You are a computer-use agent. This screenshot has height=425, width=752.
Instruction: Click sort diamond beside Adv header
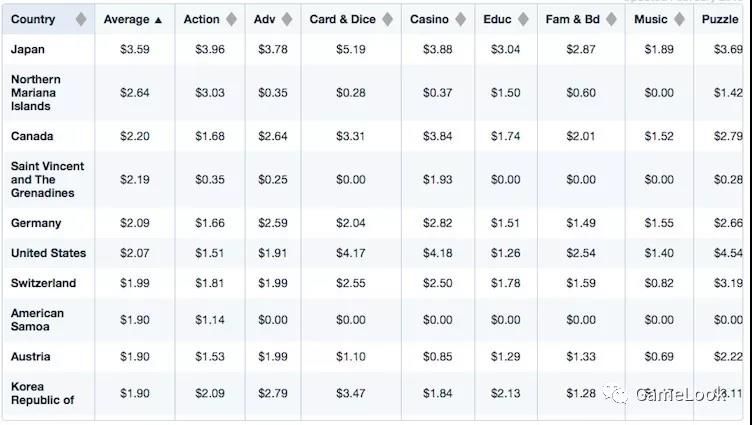[287, 19]
